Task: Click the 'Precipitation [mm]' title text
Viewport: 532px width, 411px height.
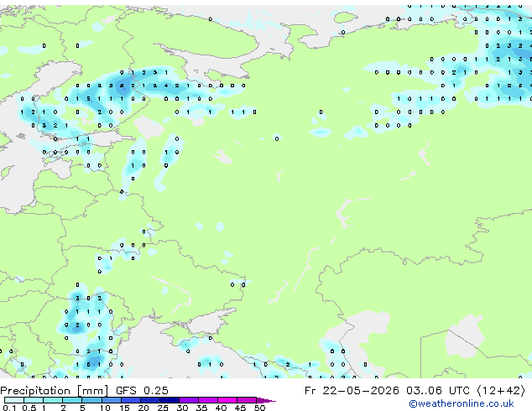Action: click(54, 391)
